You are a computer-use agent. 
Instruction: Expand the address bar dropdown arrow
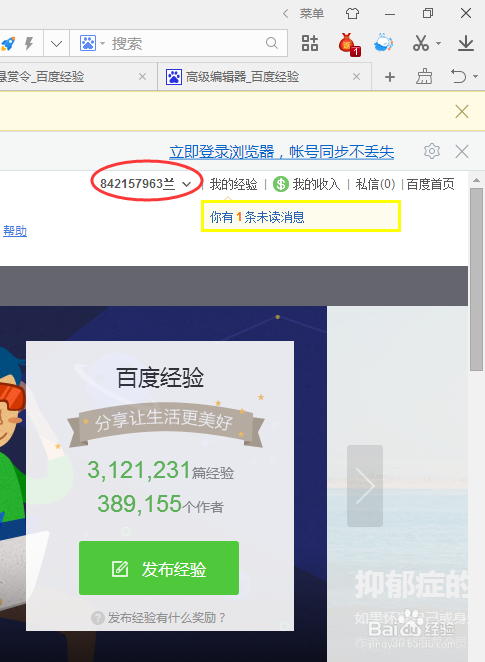[57, 43]
